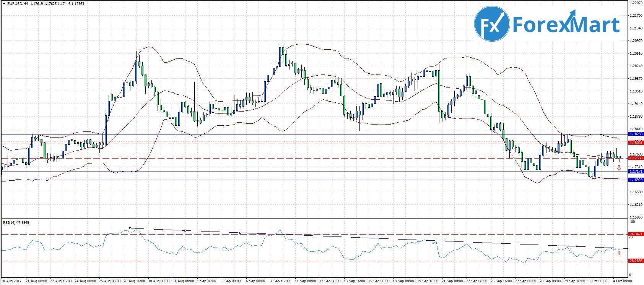Click the red down arrow on price chart
This screenshot has width=644, height=285.
tap(619, 168)
